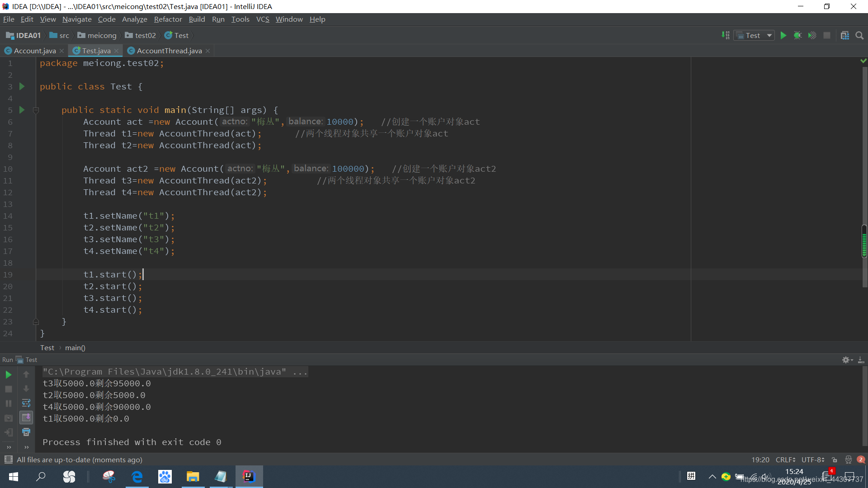Start debugging with the bug icon
This screenshot has width=868, height=488.
click(x=798, y=35)
